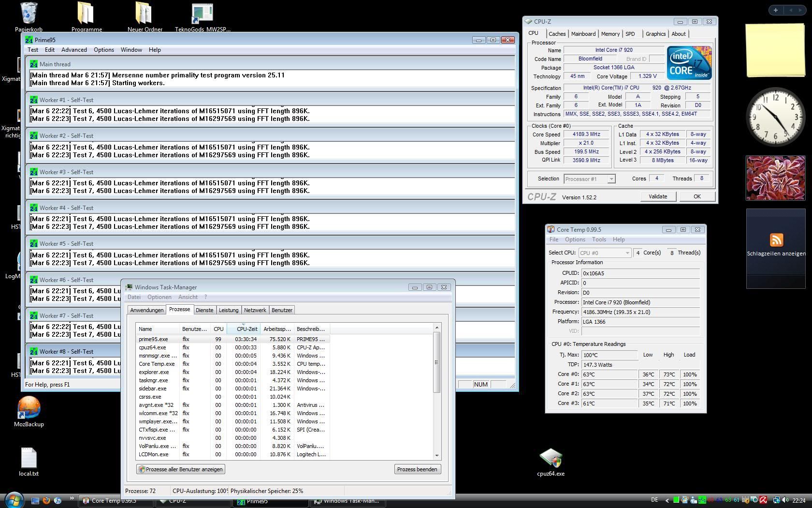Switch to Benutzer tab in Task-Manager

click(282, 310)
